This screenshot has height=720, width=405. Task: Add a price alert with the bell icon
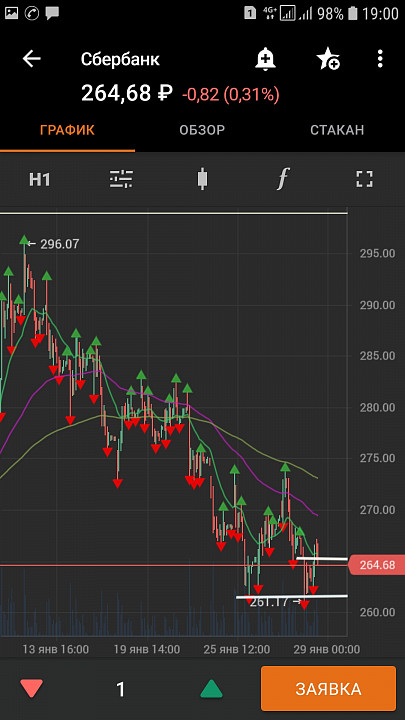(265, 59)
